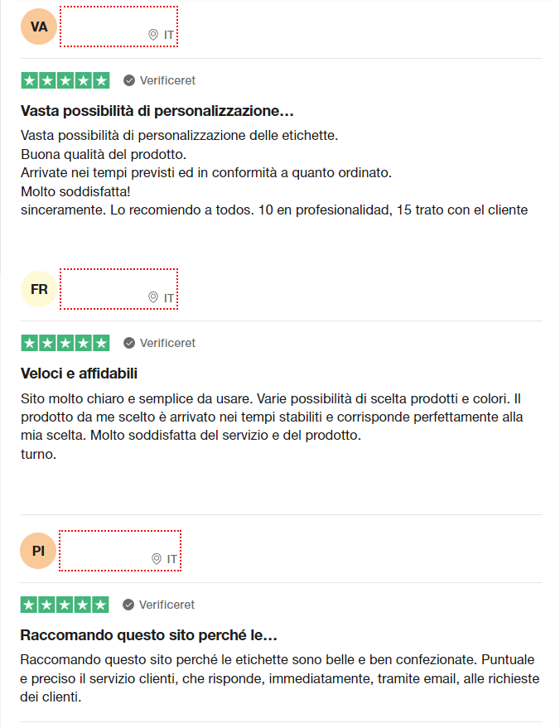Click the location pin icon next to PI

(x=157, y=559)
